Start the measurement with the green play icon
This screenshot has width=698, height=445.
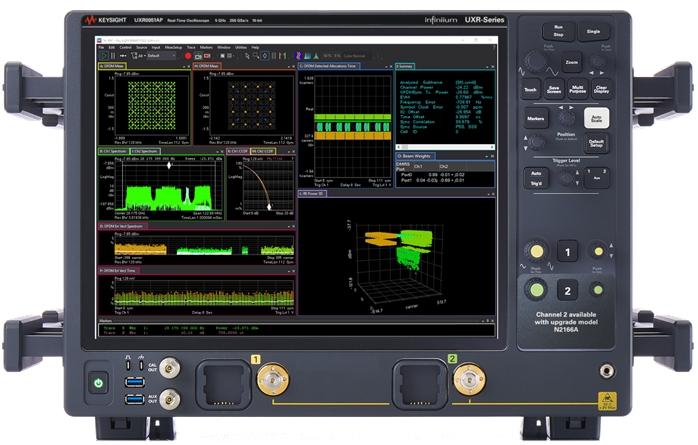pyautogui.click(x=104, y=56)
